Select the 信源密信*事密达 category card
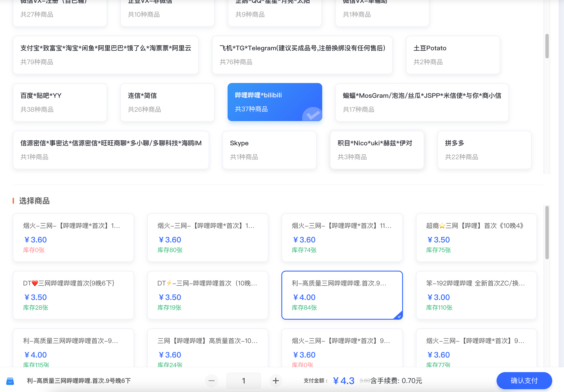This screenshot has height=392, width=564. click(111, 150)
